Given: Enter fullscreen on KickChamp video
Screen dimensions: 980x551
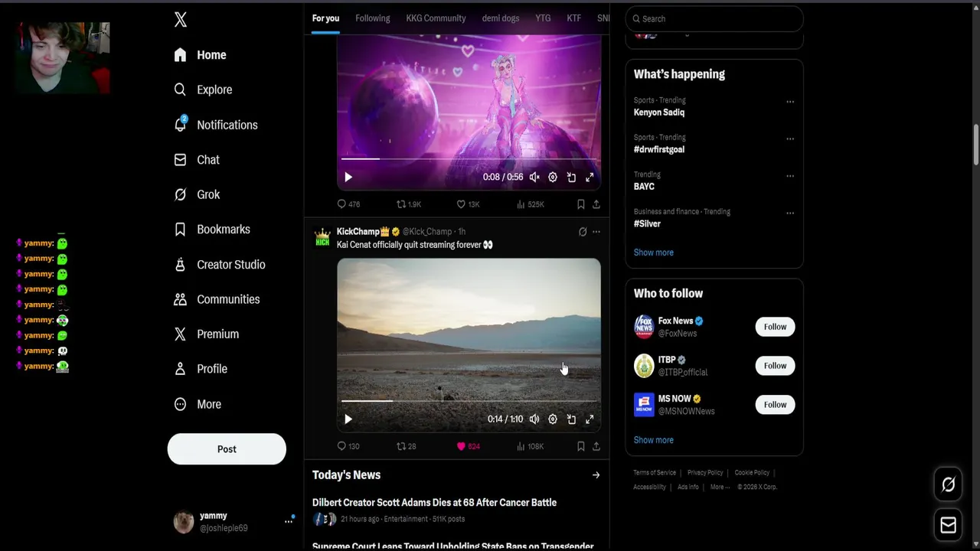Looking at the screenshot, I should pos(590,419).
